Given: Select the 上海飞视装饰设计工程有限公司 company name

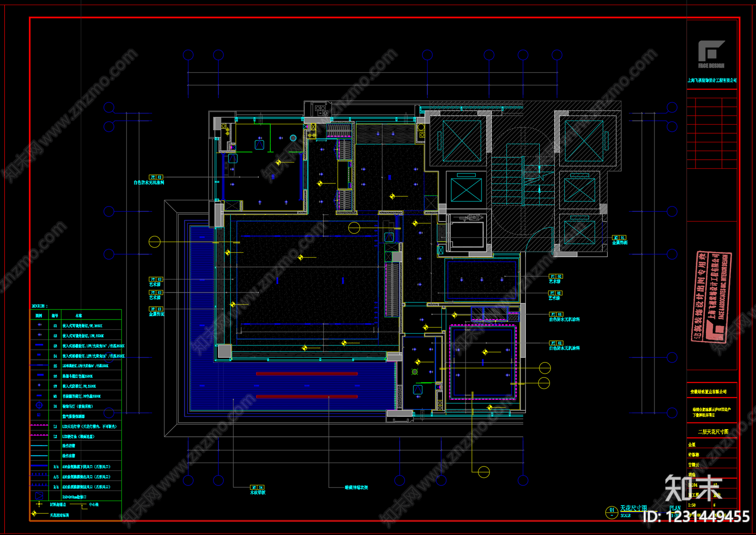Looking at the screenshot, I should pyautogui.click(x=712, y=80).
